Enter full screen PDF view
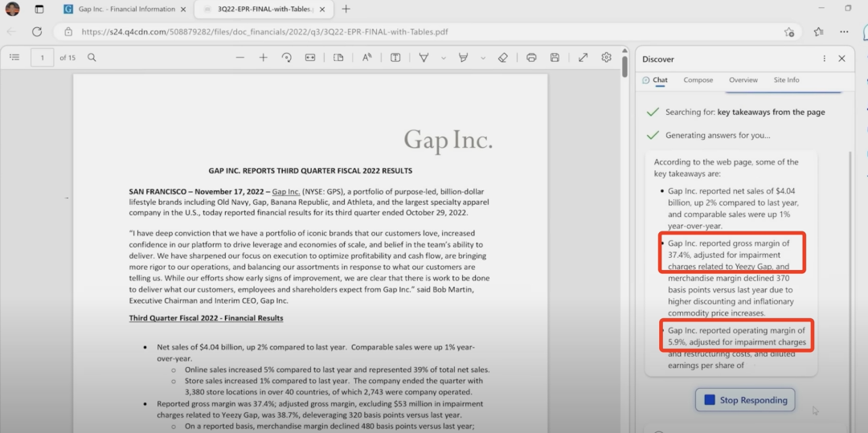 583,58
